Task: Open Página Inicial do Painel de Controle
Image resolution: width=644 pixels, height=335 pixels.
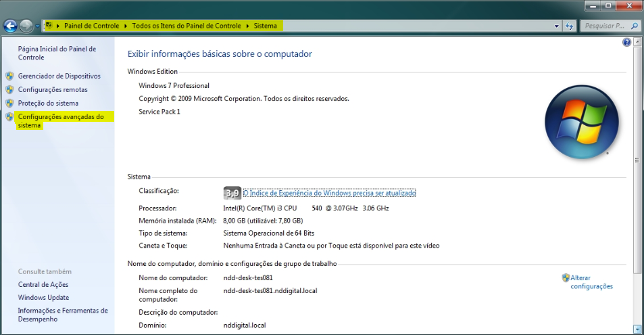Action: pos(57,53)
